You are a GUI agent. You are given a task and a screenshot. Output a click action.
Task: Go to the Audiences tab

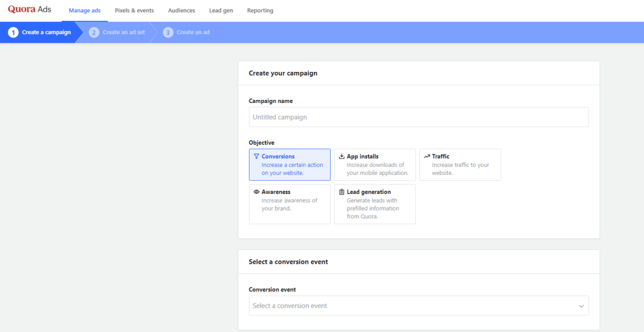[181, 11]
